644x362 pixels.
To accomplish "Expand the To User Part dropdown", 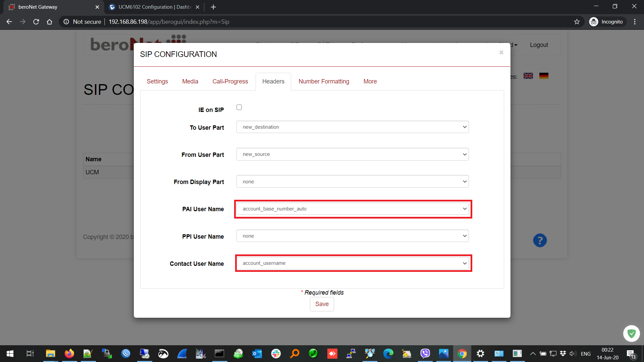I will (352, 127).
